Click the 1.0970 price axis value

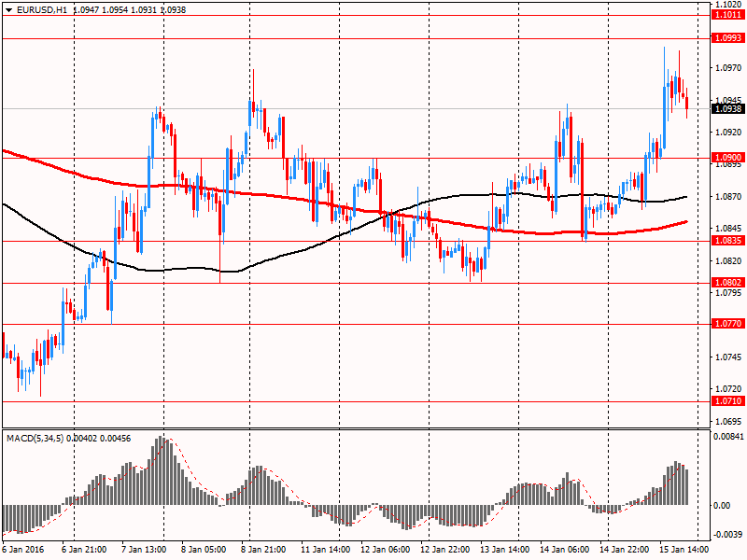[x=727, y=68]
